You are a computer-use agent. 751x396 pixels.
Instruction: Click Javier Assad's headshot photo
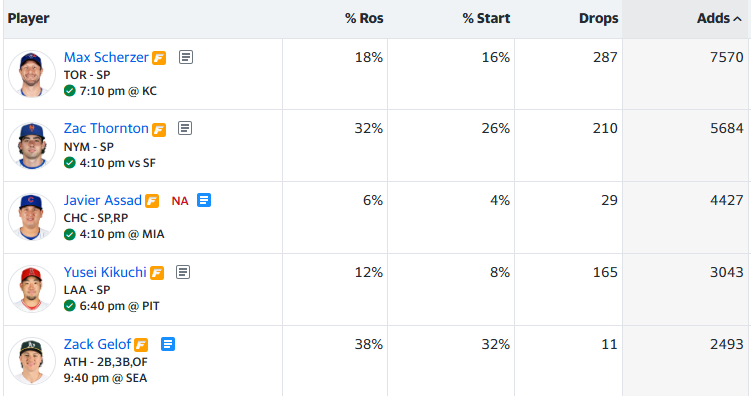click(32, 217)
